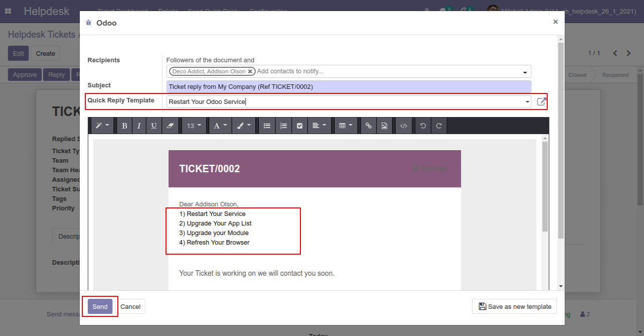Go to the previous record arrow

(x=615, y=53)
